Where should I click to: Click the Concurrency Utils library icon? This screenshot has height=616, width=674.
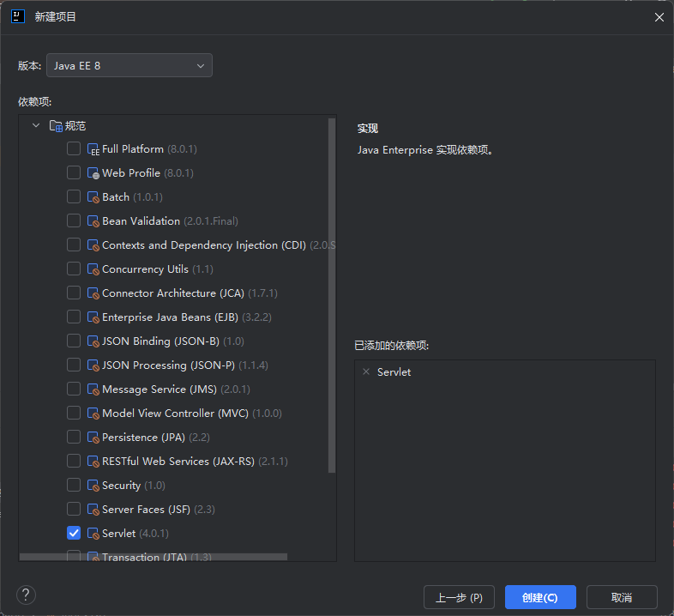[x=93, y=269]
